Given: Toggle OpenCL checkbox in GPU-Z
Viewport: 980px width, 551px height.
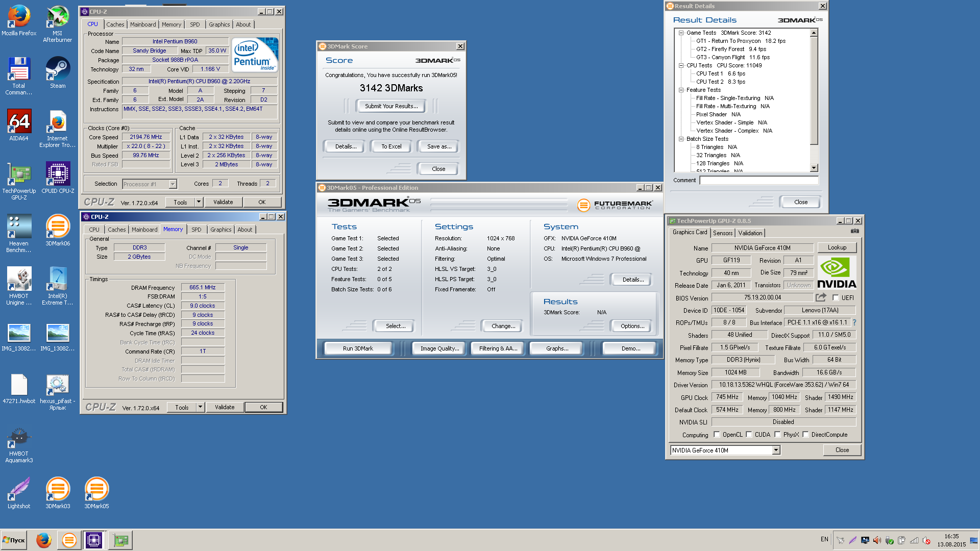Looking at the screenshot, I should (x=717, y=435).
